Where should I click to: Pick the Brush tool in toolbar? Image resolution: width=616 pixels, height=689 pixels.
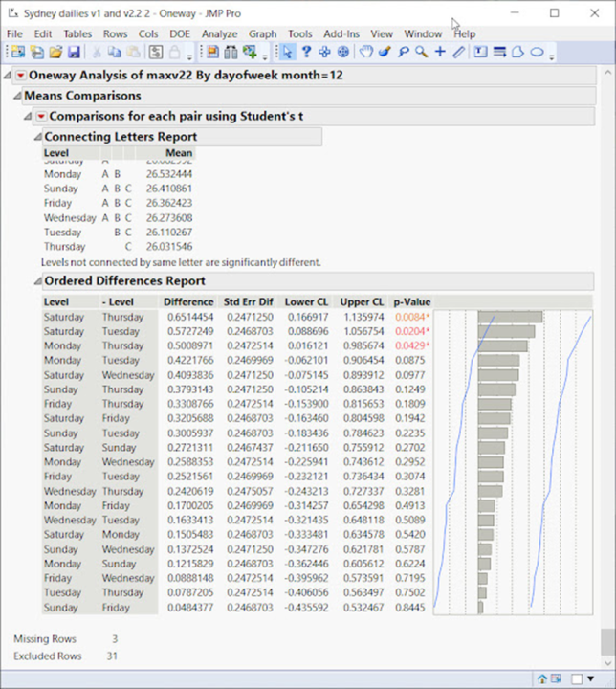click(385, 52)
